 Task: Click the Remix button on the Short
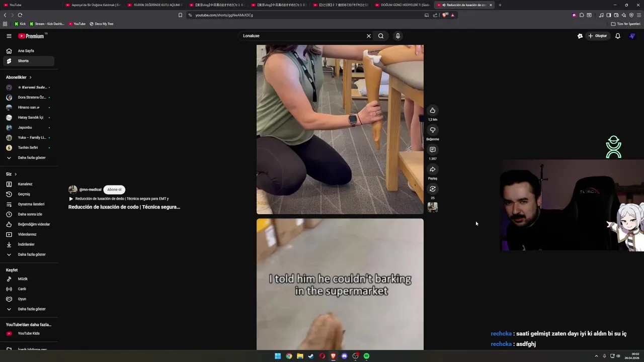click(x=433, y=189)
